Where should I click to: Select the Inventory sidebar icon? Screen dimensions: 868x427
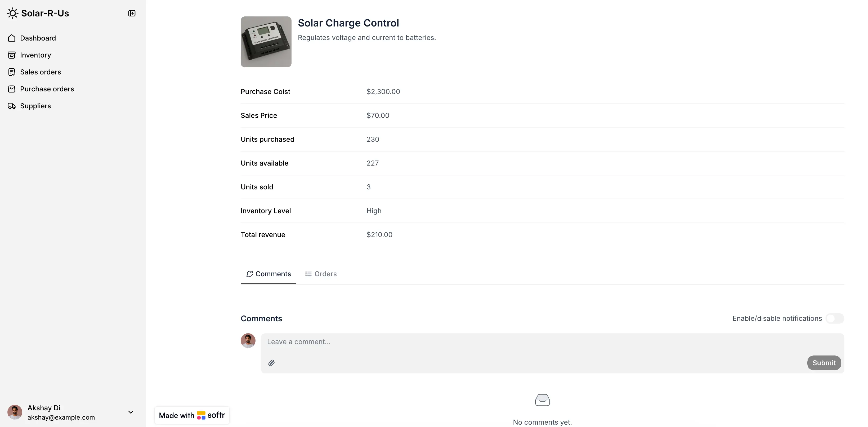(12, 55)
